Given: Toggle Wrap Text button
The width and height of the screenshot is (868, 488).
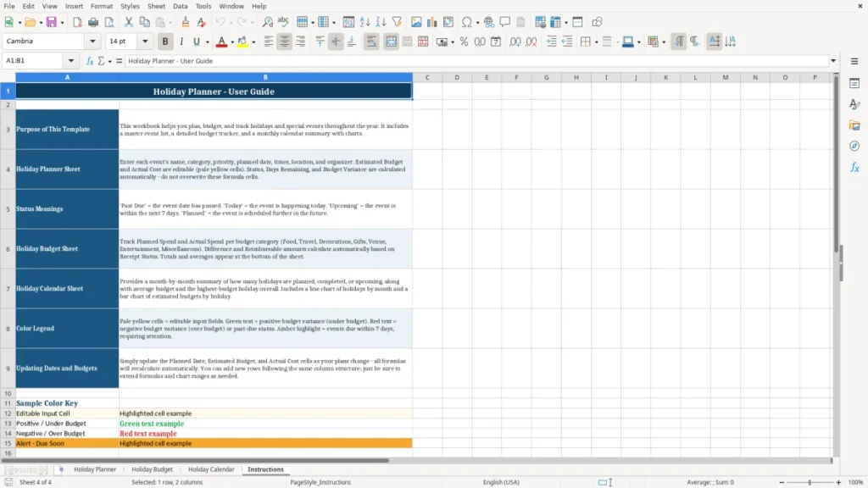Looking at the screenshot, I should pos(371,42).
